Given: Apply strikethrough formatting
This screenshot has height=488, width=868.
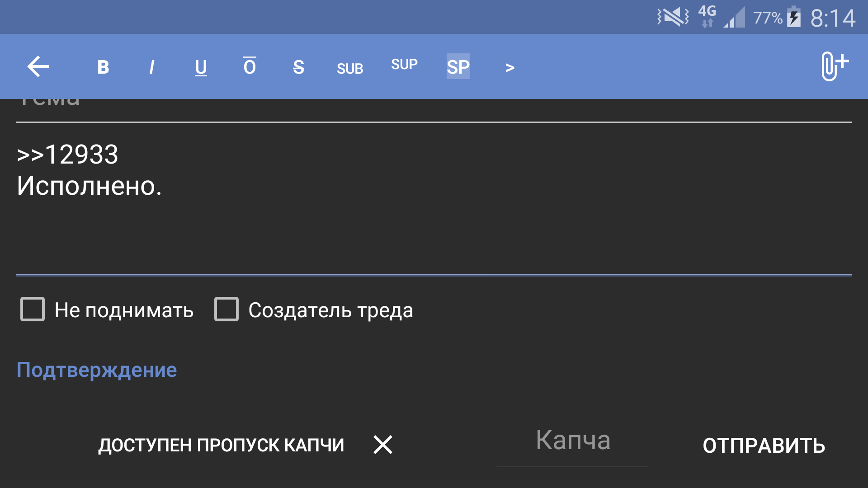Looking at the screenshot, I should pos(298,67).
